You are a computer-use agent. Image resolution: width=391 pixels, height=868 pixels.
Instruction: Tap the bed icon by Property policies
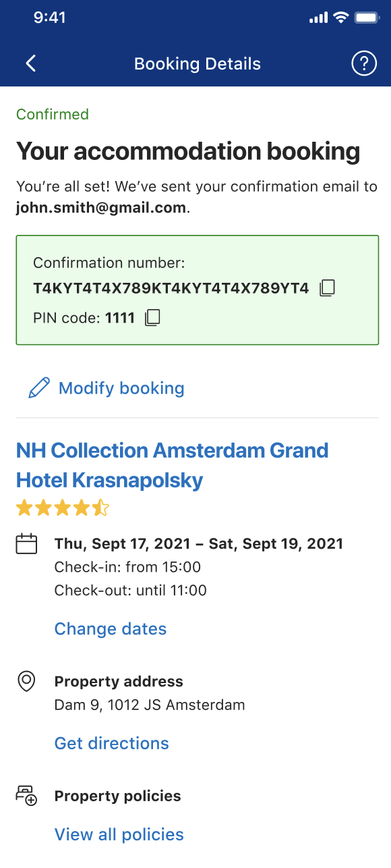[26, 796]
